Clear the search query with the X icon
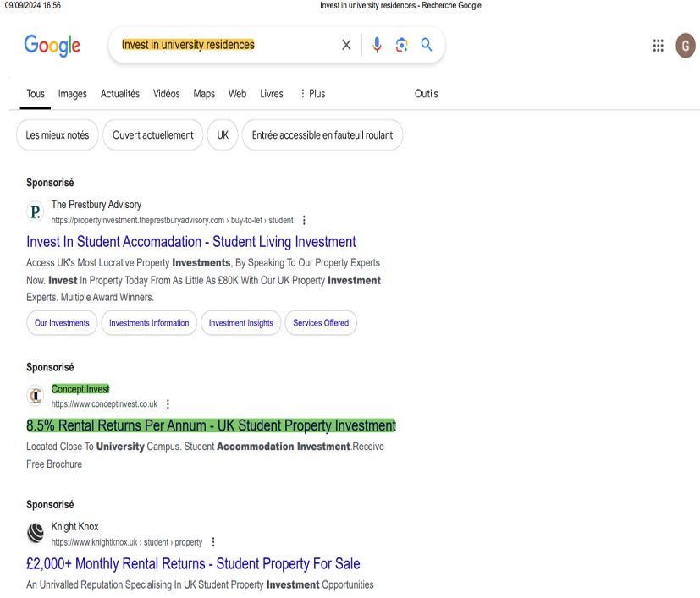The image size is (700, 598). (x=346, y=45)
